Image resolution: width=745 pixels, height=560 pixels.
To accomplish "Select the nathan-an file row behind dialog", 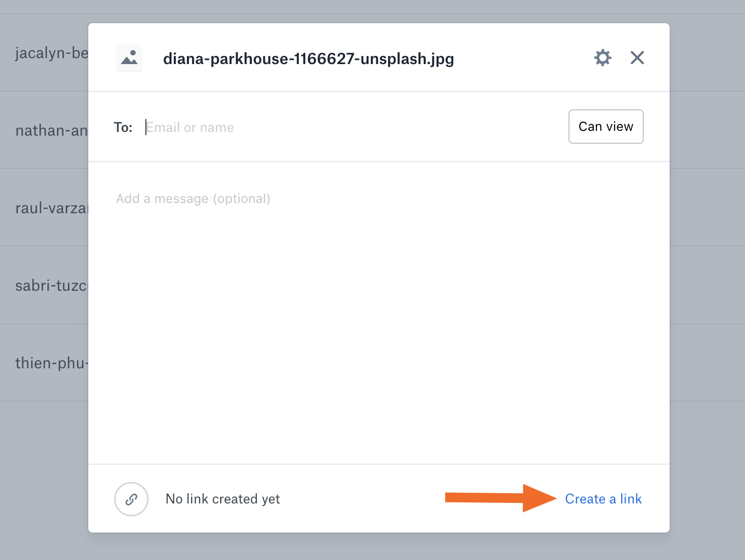I will (x=44, y=130).
